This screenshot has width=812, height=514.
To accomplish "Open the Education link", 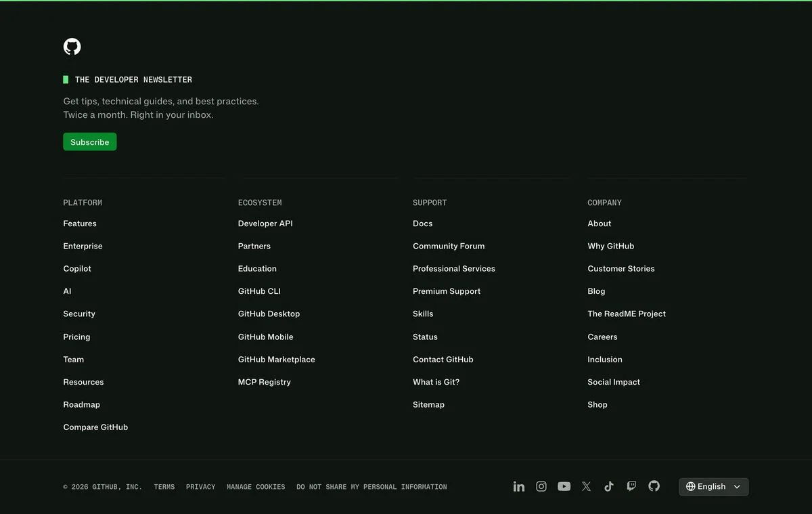I will (x=257, y=269).
